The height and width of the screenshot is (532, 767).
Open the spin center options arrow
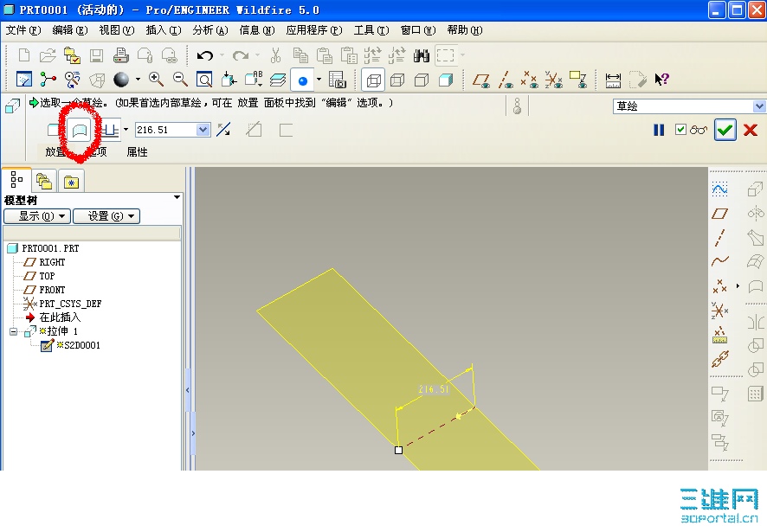coord(319,80)
